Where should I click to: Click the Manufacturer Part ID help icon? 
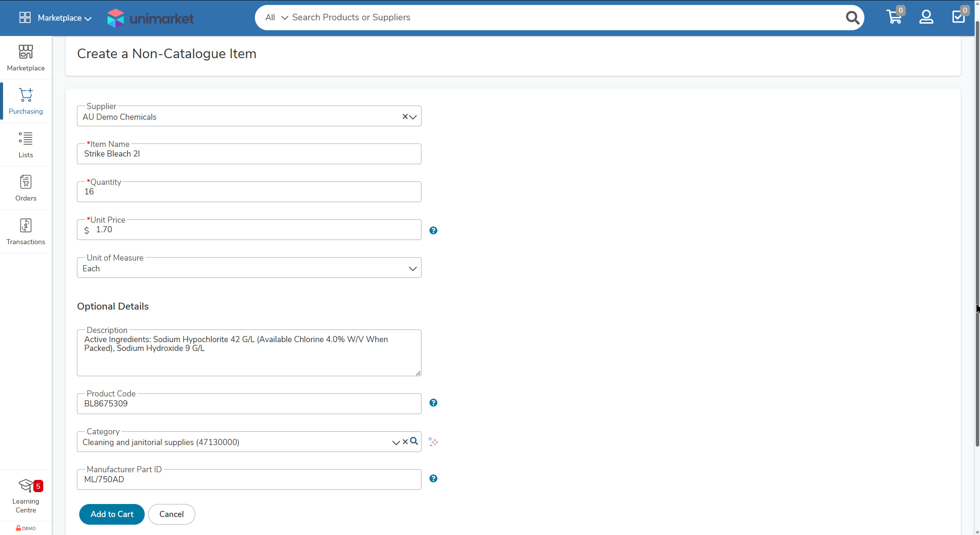pyautogui.click(x=433, y=478)
